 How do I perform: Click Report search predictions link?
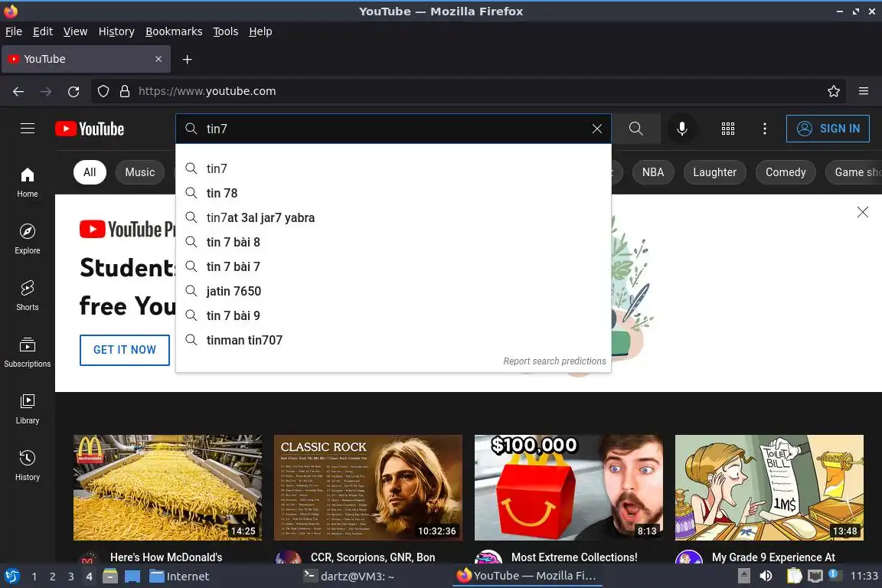[554, 361]
